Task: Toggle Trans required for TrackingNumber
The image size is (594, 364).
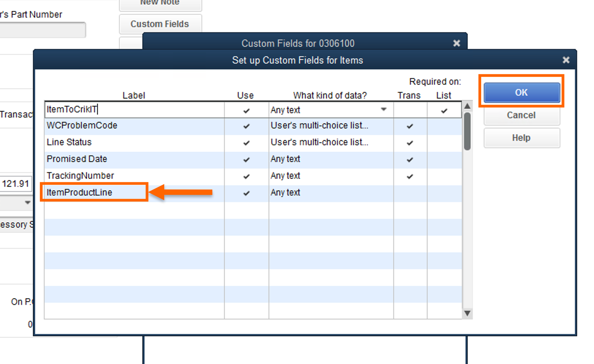Action: pos(410,176)
